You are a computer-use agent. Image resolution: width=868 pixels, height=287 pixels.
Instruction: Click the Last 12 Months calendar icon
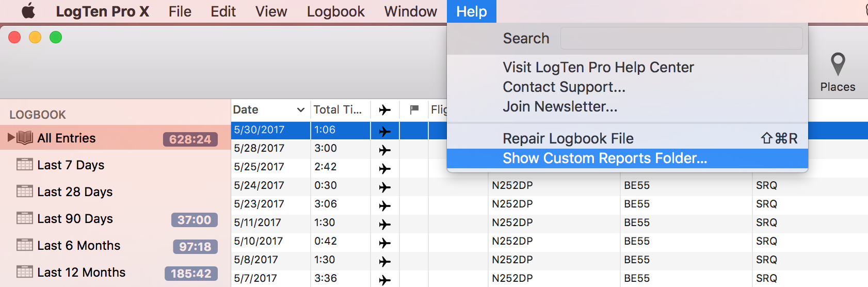[x=25, y=272]
